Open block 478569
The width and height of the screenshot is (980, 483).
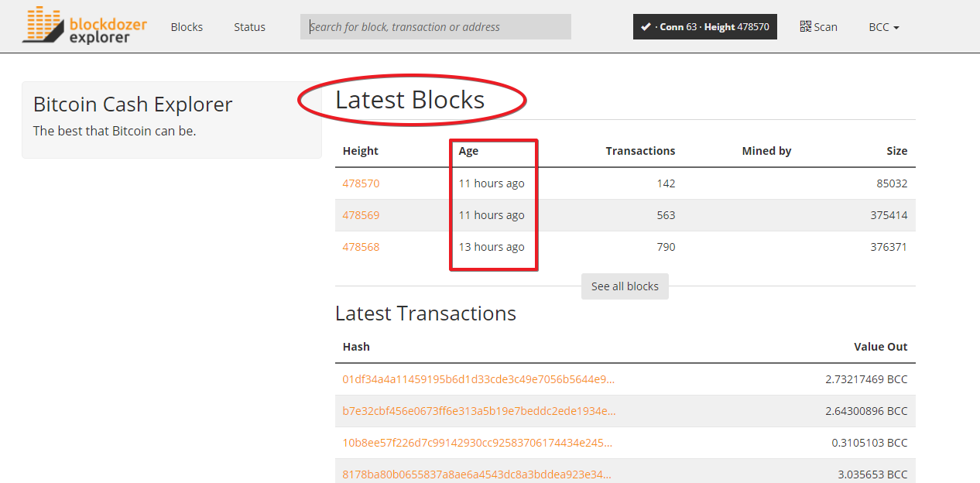click(x=361, y=215)
